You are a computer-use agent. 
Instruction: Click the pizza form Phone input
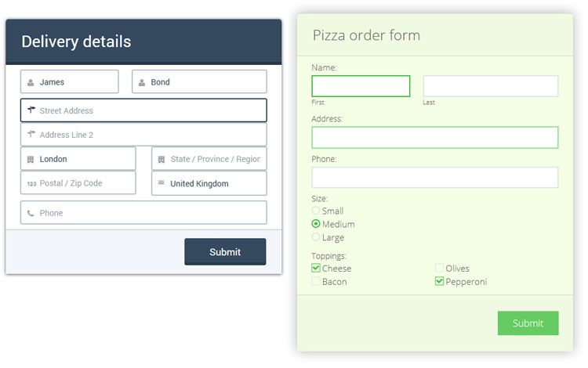[x=435, y=178]
